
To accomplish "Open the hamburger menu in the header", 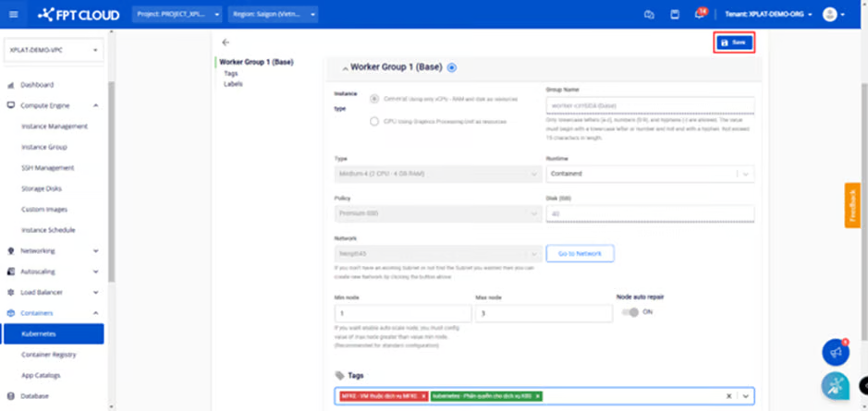I will pyautogui.click(x=13, y=15).
